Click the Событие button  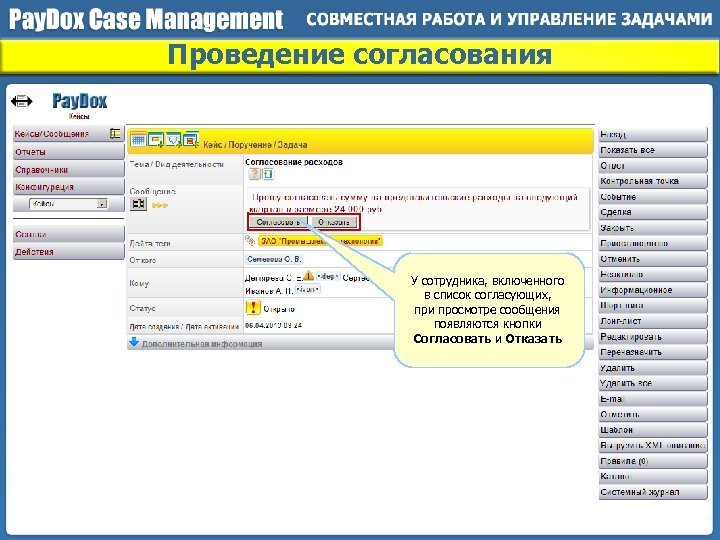pos(652,197)
